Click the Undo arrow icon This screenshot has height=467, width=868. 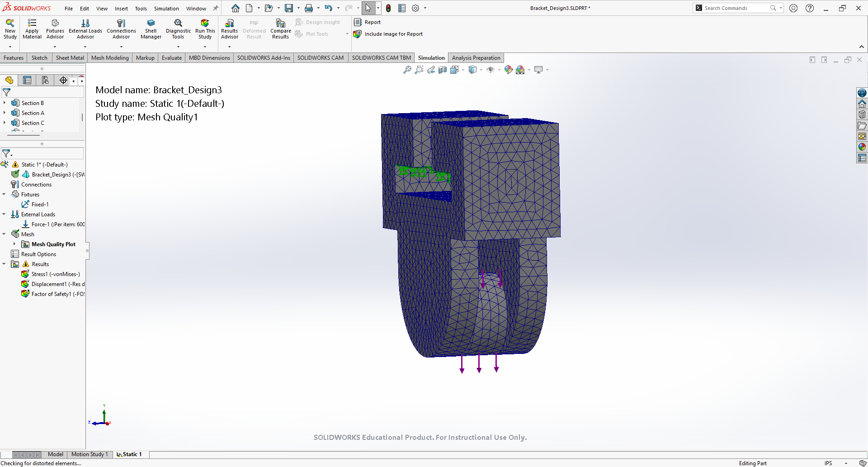pyautogui.click(x=329, y=8)
